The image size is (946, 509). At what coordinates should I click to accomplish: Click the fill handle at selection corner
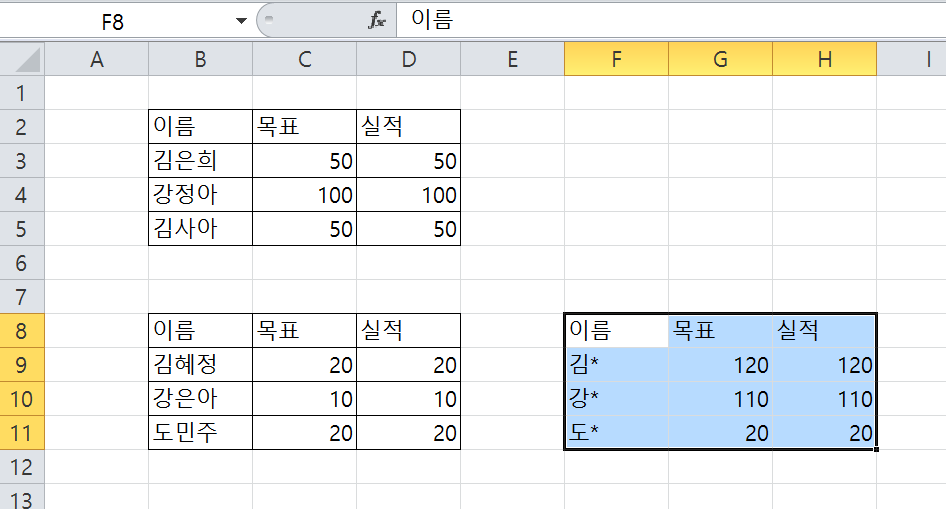877,450
